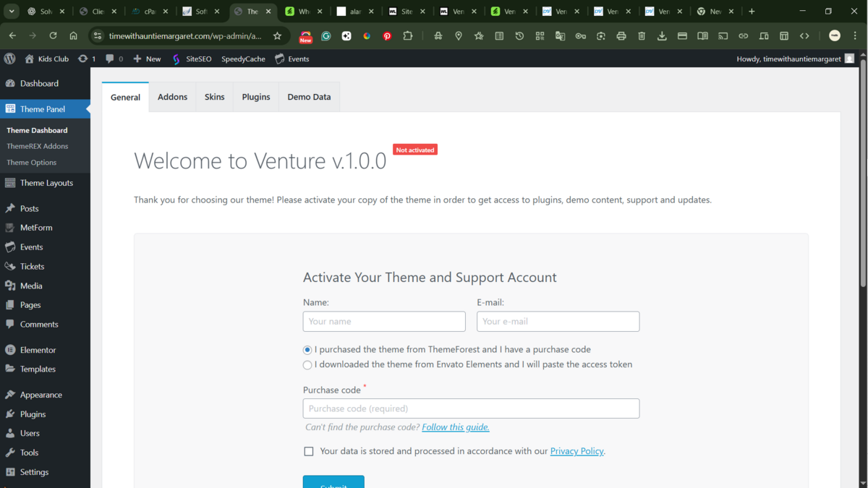Click into the Purchase code field
The height and width of the screenshot is (488, 868).
(x=471, y=408)
